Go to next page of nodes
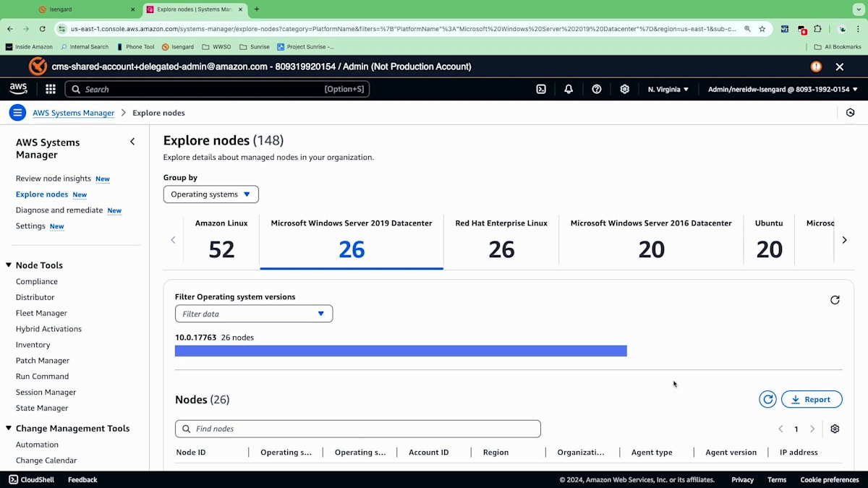Viewport: 868px width, 488px height. pyautogui.click(x=812, y=429)
